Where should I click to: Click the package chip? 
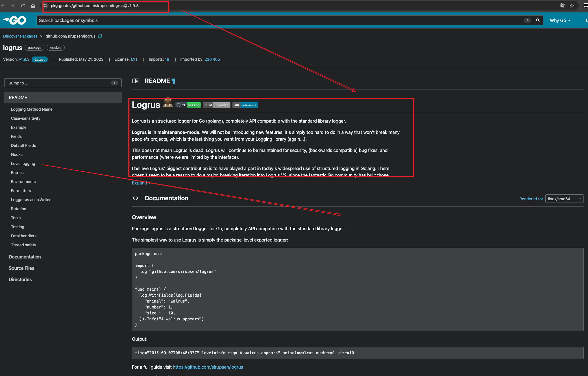(x=34, y=48)
